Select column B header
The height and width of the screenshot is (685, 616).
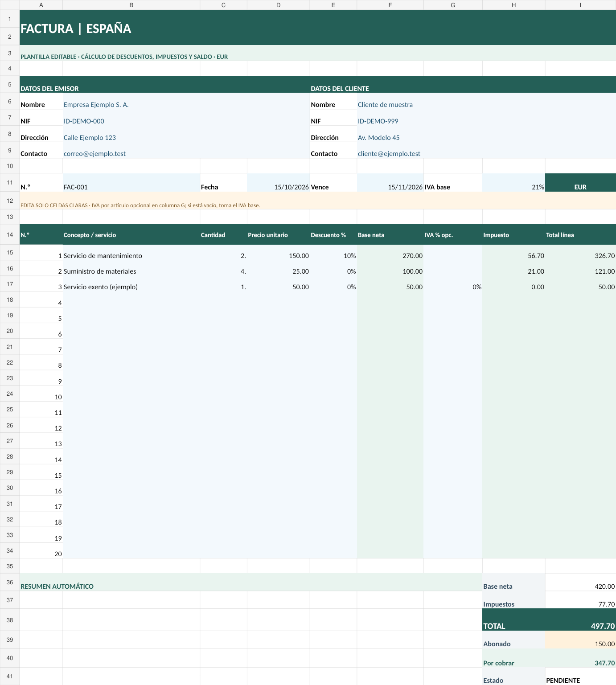(x=131, y=5)
